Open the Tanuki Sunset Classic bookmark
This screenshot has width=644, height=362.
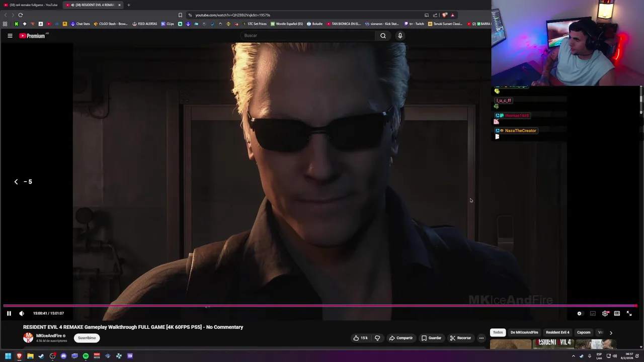click(x=445, y=24)
